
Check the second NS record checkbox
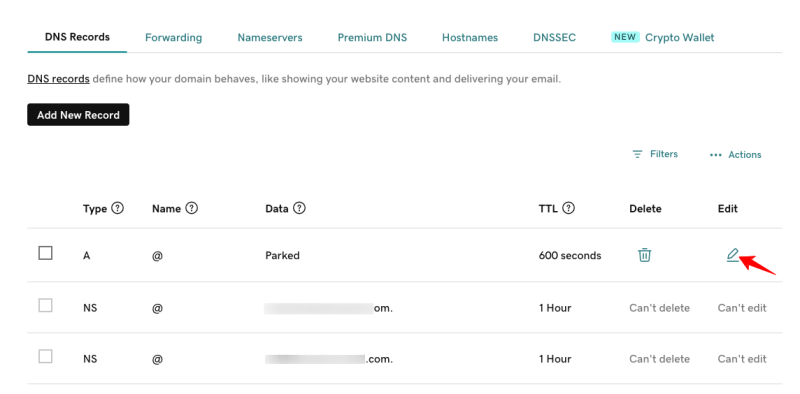(45, 356)
